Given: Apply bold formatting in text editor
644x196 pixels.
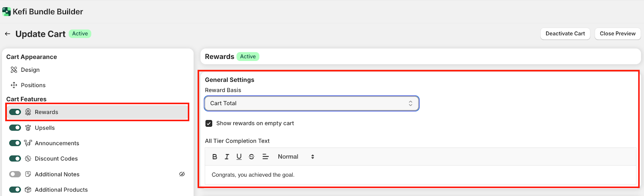Looking at the screenshot, I should [215, 157].
